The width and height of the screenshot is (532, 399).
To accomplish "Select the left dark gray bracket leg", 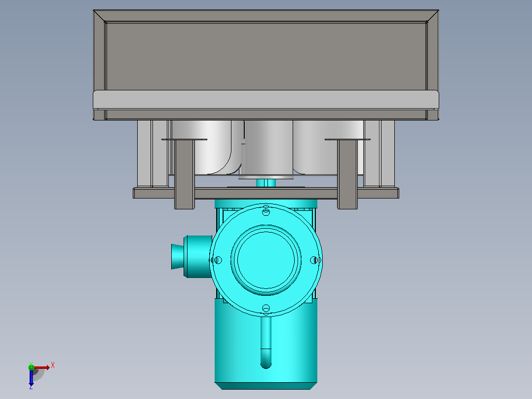I will (185, 174).
